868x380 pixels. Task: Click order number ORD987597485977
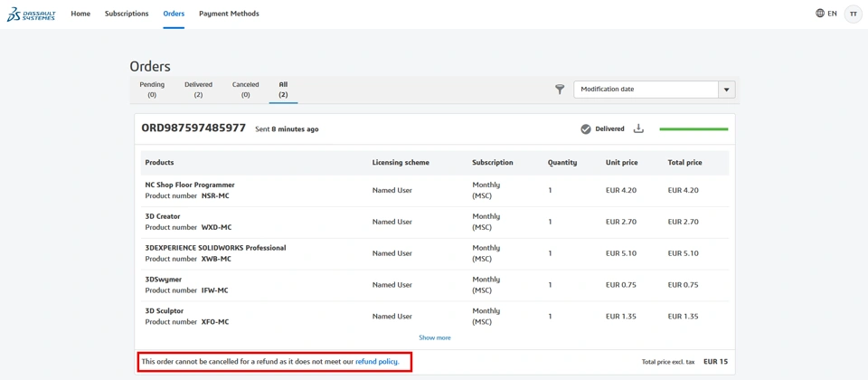[193, 128]
